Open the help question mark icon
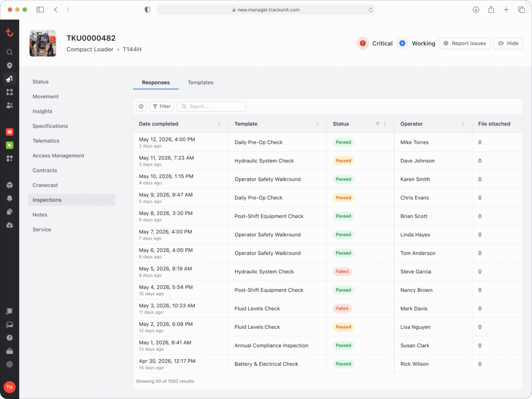The image size is (532, 399). (x=9, y=338)
